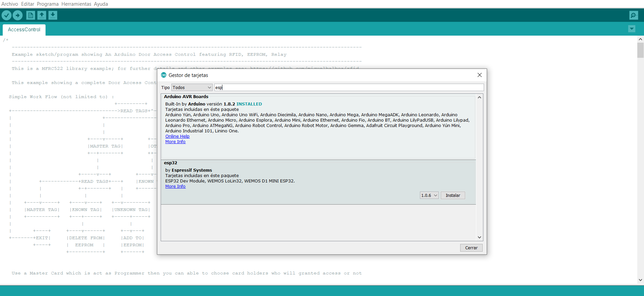Open the Programa menu
Viewport: 644px width, 296px height.
click(48, 4)
